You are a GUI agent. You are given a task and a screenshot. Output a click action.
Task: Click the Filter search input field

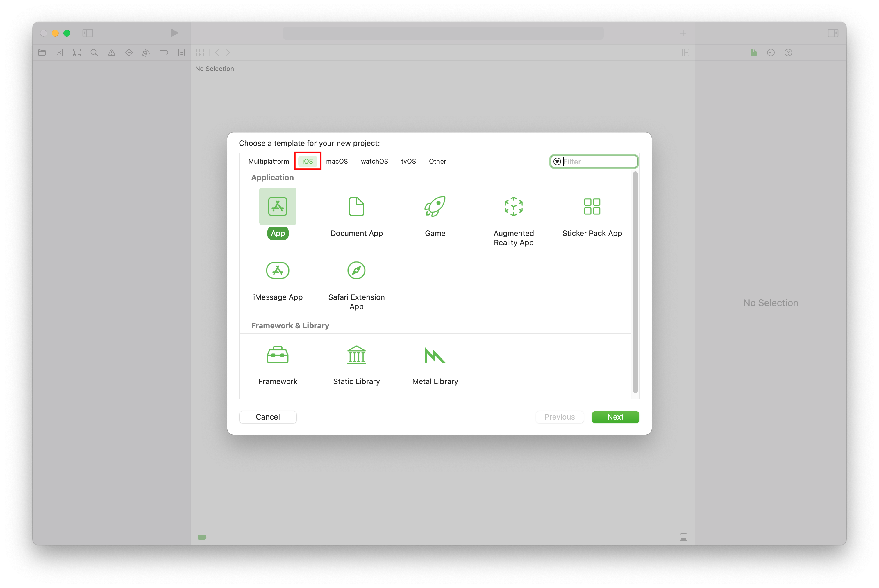(594, 161)
